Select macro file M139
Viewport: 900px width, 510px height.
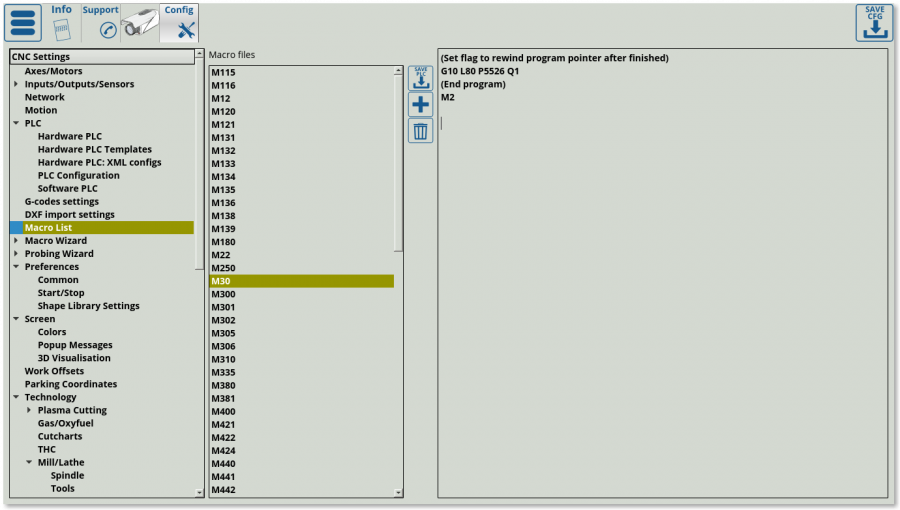pos(302,229)
